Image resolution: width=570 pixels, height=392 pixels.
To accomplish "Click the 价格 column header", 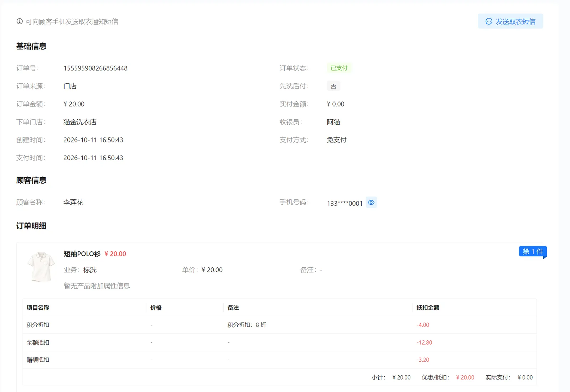I will [156, 308].
